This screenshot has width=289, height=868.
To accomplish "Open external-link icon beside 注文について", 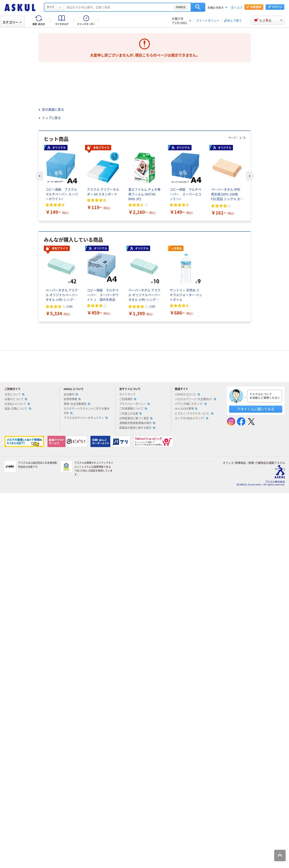I will click(x=23, y=395).
